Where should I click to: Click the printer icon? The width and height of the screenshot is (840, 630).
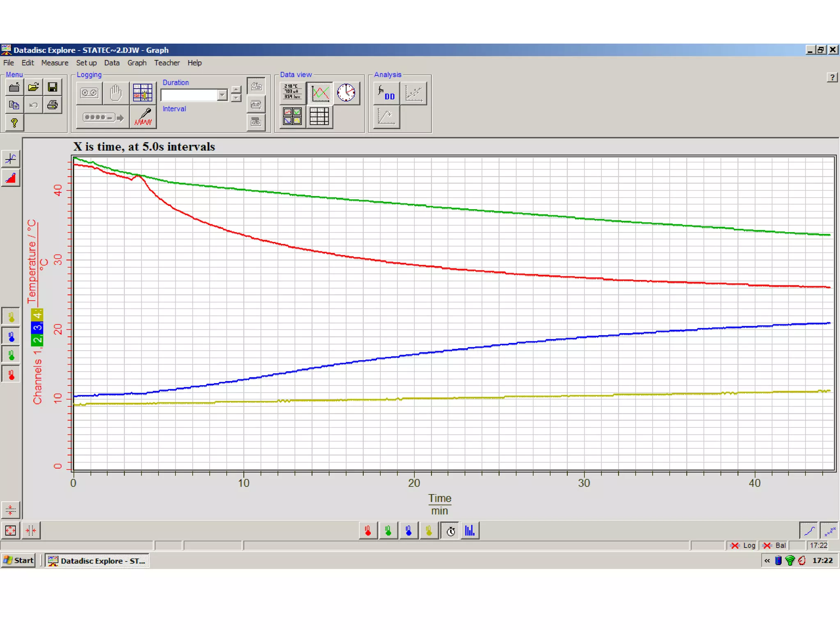52,105
